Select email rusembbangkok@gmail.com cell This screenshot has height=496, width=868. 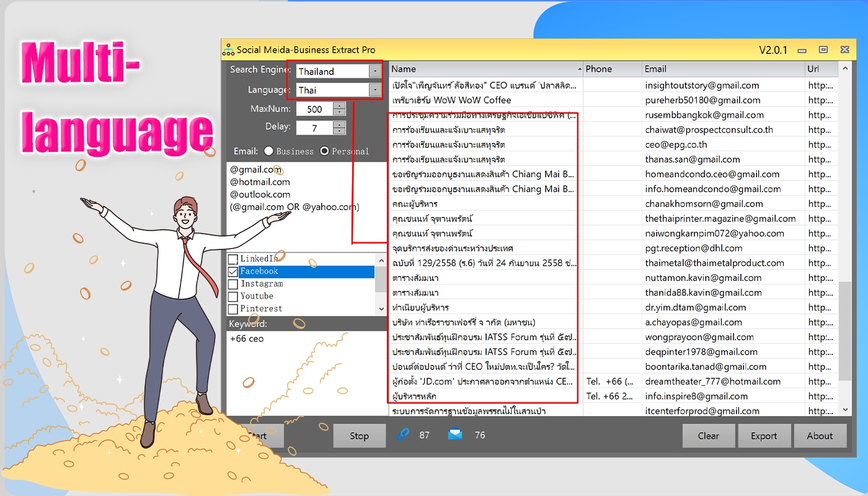[x=723, y=115]
